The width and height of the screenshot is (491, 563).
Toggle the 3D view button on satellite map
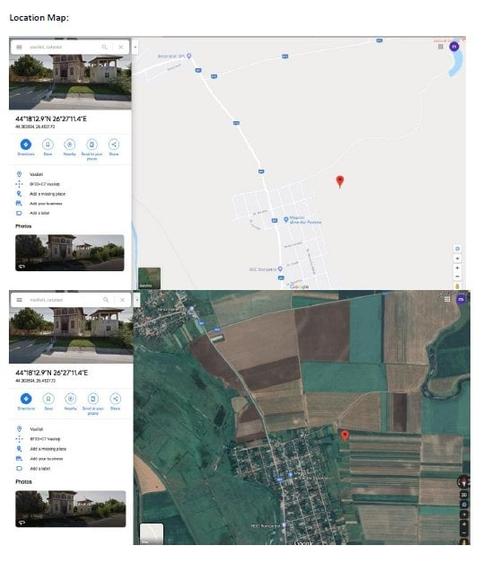464,495
